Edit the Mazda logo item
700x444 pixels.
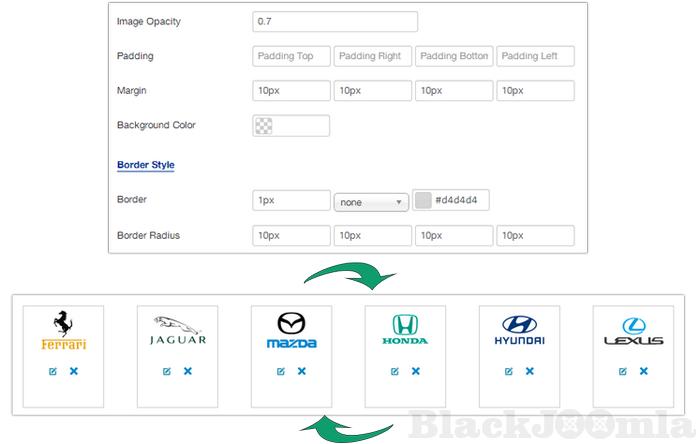280,371
